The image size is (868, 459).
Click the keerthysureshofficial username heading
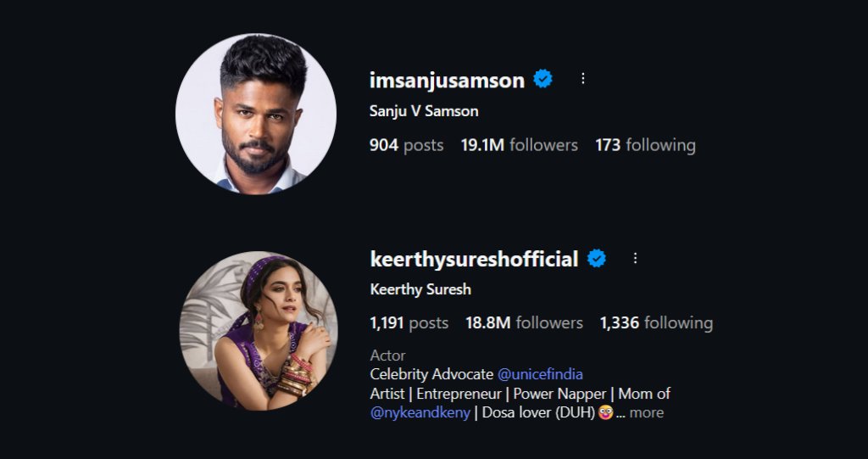pos(474,260)
